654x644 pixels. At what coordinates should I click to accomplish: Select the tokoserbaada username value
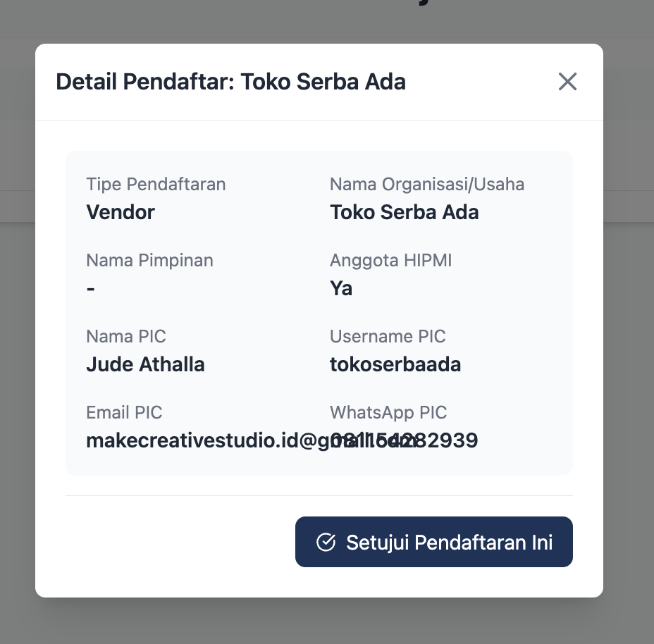coord(395,364)
